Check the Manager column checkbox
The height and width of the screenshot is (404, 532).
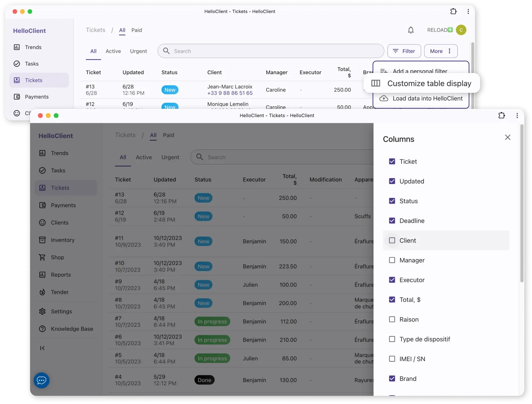(x=392, y=260)
